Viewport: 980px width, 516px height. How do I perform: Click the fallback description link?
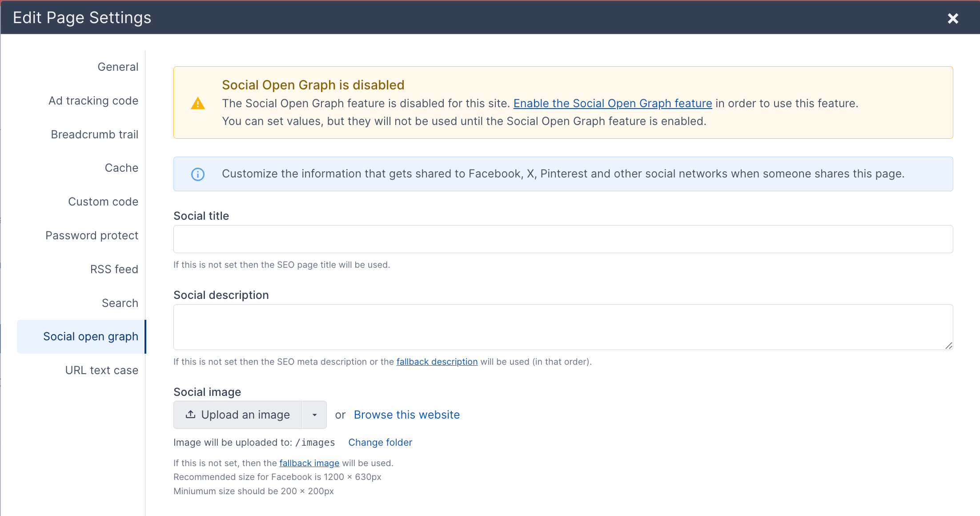437,362
